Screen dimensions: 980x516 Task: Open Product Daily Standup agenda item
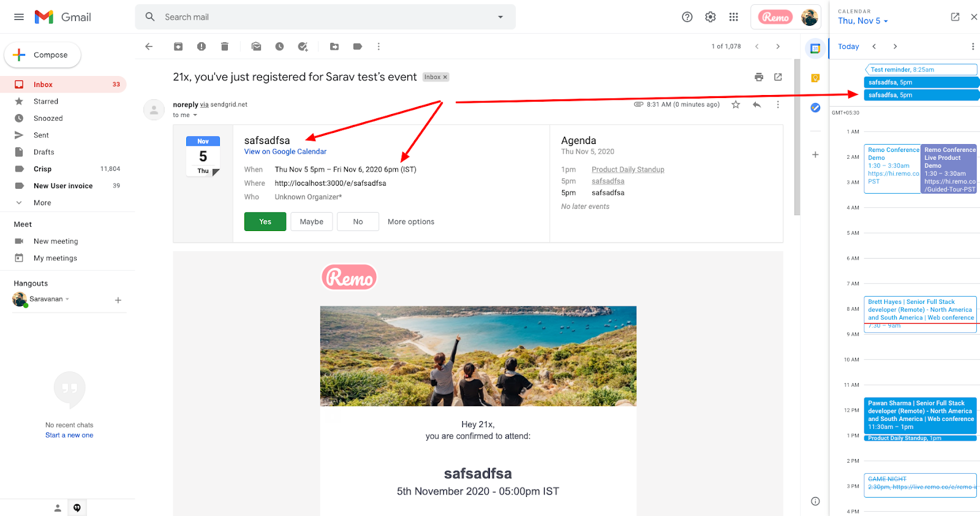[628, 170]
